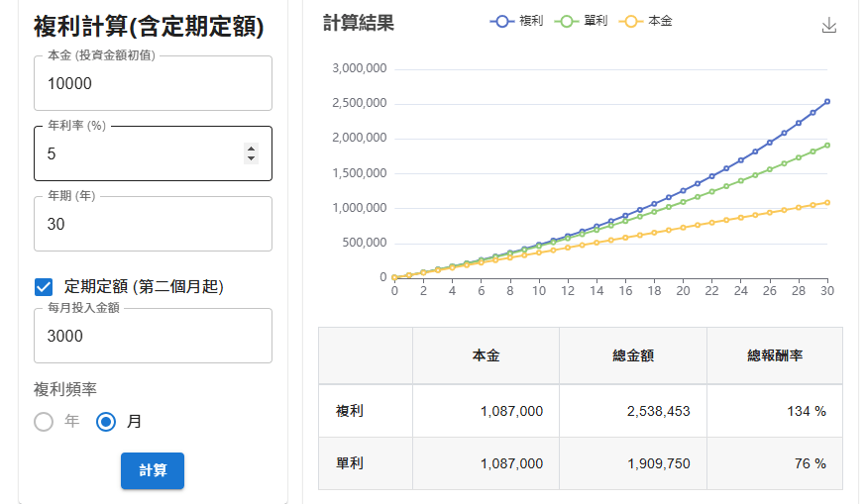The height and width of the screenshot is (504, 866).
Task: Click the final 本金 data point at year 30
Action: tap(826, 203)
